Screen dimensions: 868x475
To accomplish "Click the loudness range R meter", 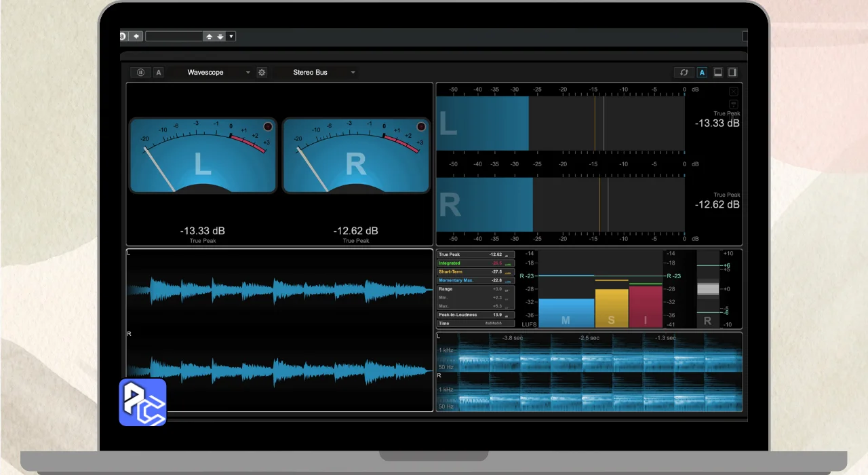I will 707,289.
